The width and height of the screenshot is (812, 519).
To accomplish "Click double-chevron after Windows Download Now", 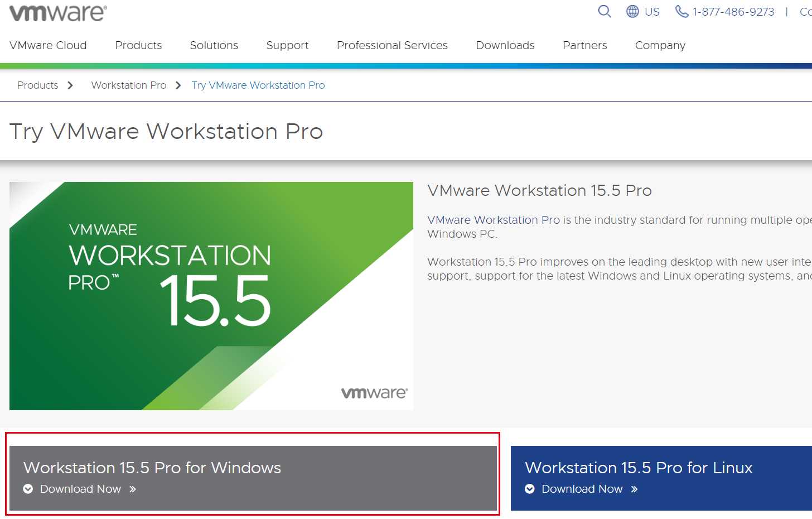I will click(133, 489).
